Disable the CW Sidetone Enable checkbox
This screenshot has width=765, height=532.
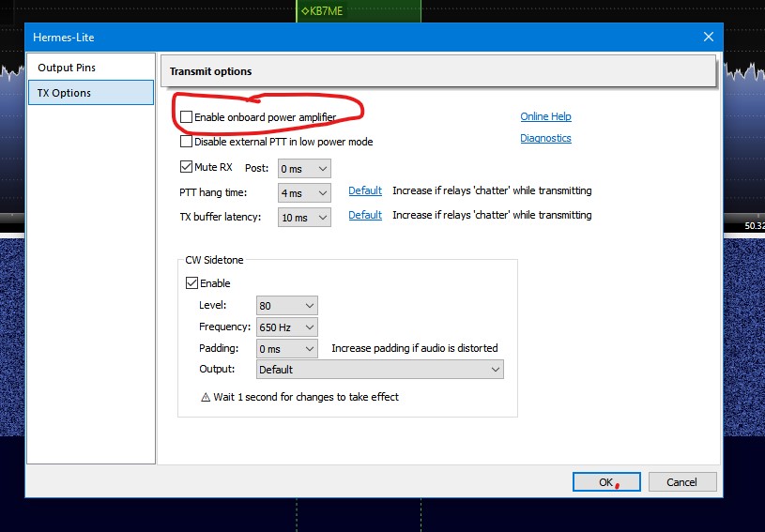pos(192,283)
